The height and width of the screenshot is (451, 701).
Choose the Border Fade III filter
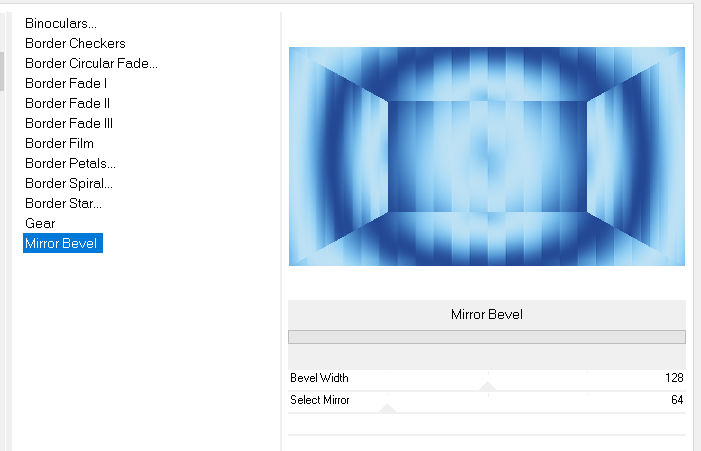point(69,123)
